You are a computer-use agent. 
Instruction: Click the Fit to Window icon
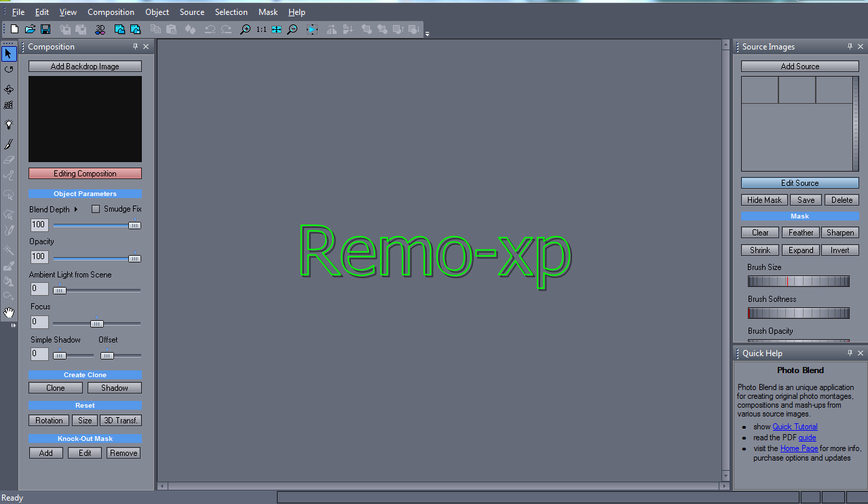pyautogui.click(x=276, y=29)
